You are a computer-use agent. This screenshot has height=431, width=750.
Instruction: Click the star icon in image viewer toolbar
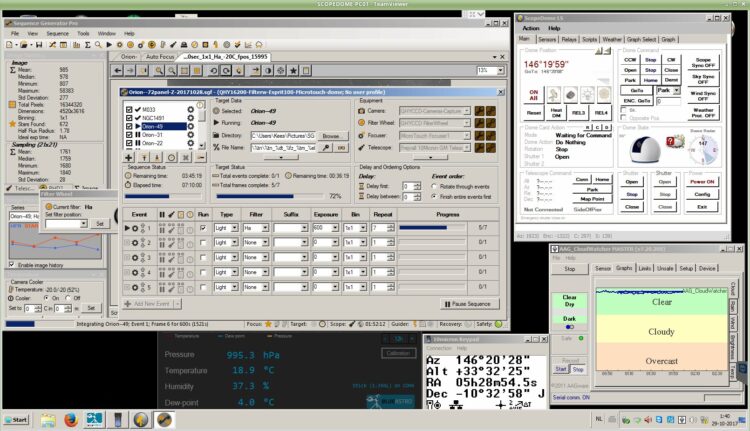293,71
